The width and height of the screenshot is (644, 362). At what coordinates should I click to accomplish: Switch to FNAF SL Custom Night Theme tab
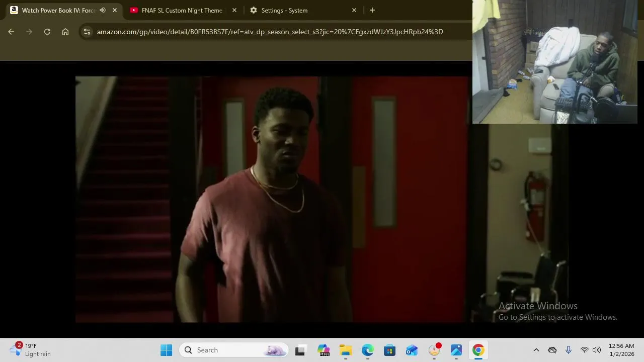182,10
